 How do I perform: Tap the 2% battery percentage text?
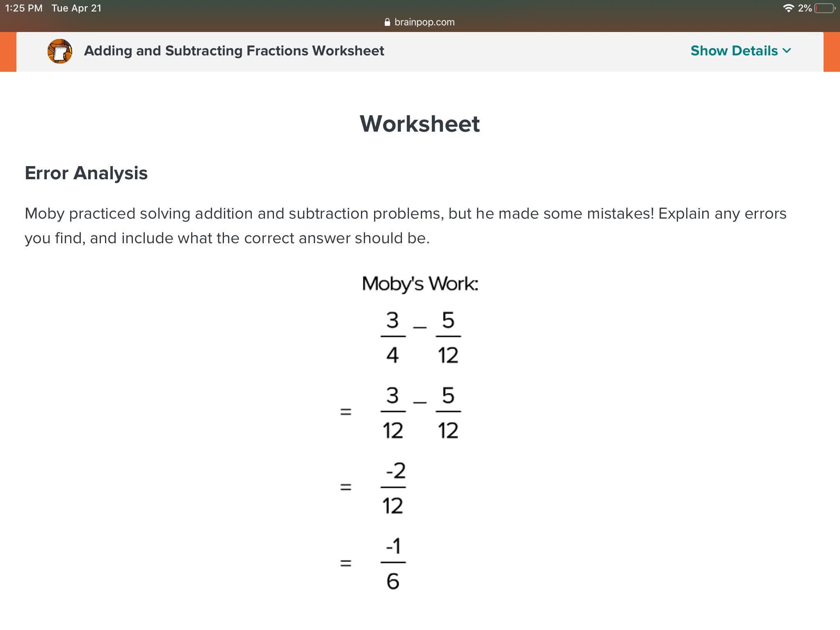click(x=805, y=8)
